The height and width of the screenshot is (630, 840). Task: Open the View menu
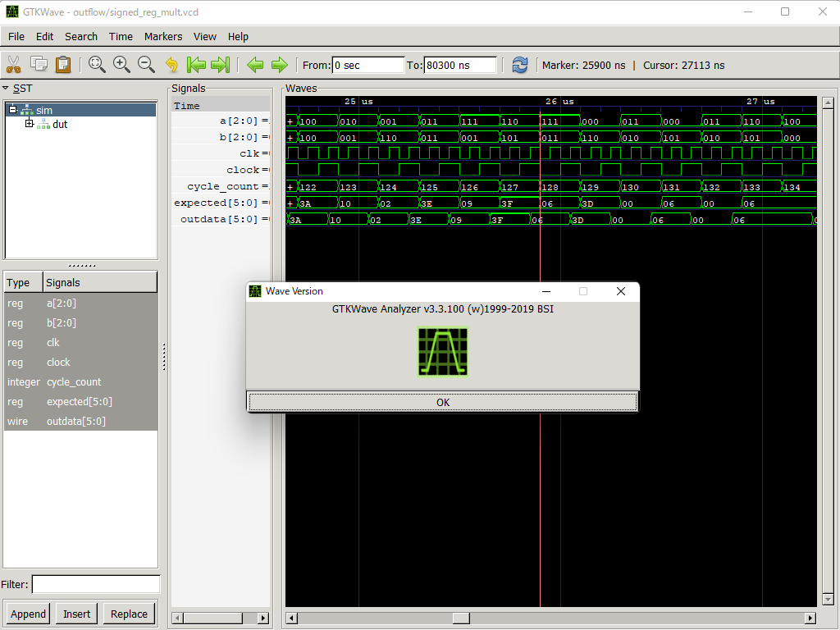click(205, 36)
